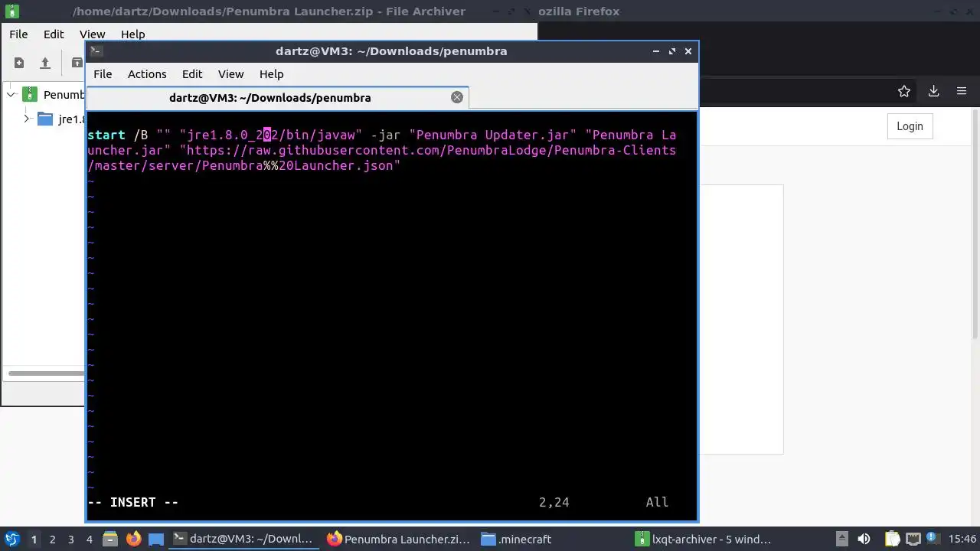Viewport: 980px width, 551px height.
Task: Activate the .minecraft folder taskbar entry
Action: (553, 540)
